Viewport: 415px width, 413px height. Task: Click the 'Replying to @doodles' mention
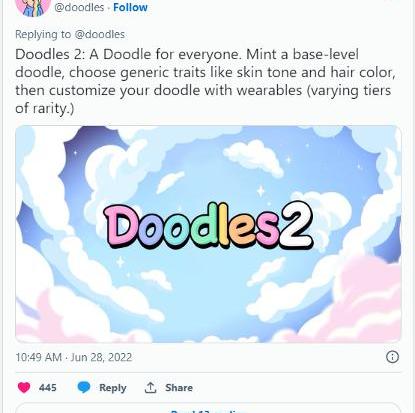[100, 34]
